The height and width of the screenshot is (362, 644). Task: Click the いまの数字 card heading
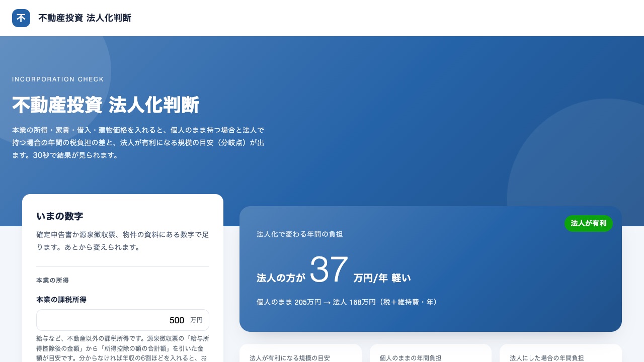tap(60, 216)
